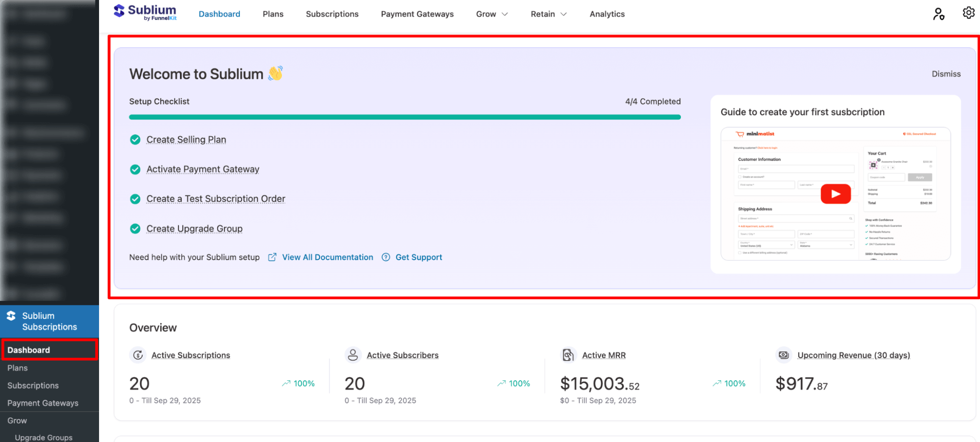The height and width of the screenshot is (442, 980).
Task: Click the Create Upgrade Group checkmark
Action: pyautogui.click(x=135, y=229)
